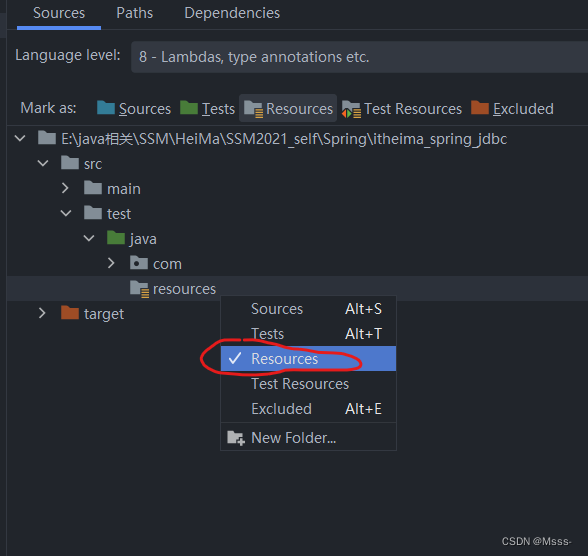The height and width of the screenshot is (556, 588).
Task: Choose Test Resources from context menu
Action: [x=308, y=384]
